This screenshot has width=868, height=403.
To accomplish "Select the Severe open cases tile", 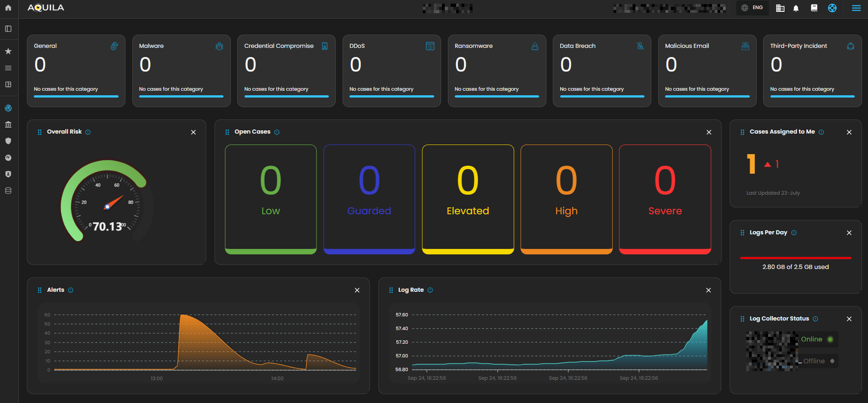I will coord(665,199).
